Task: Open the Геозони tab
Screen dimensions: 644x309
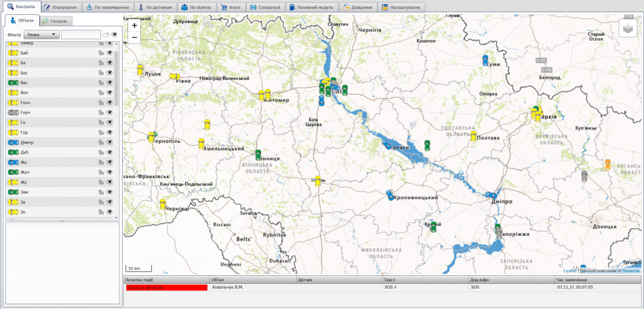Action: point(55,21)
